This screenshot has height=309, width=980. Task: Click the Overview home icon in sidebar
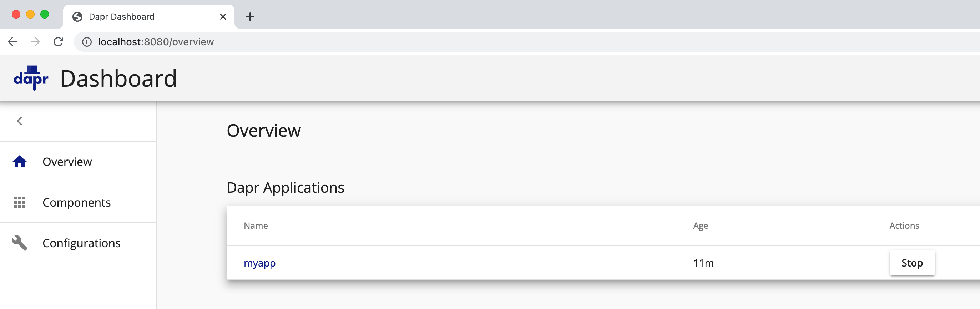(19, 162)
